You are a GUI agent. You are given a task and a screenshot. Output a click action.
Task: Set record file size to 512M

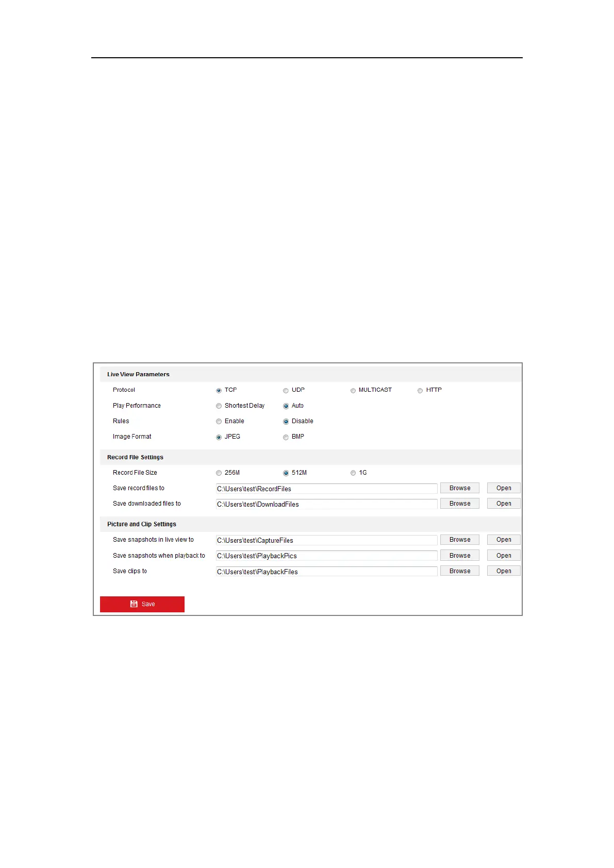(286, 473)
